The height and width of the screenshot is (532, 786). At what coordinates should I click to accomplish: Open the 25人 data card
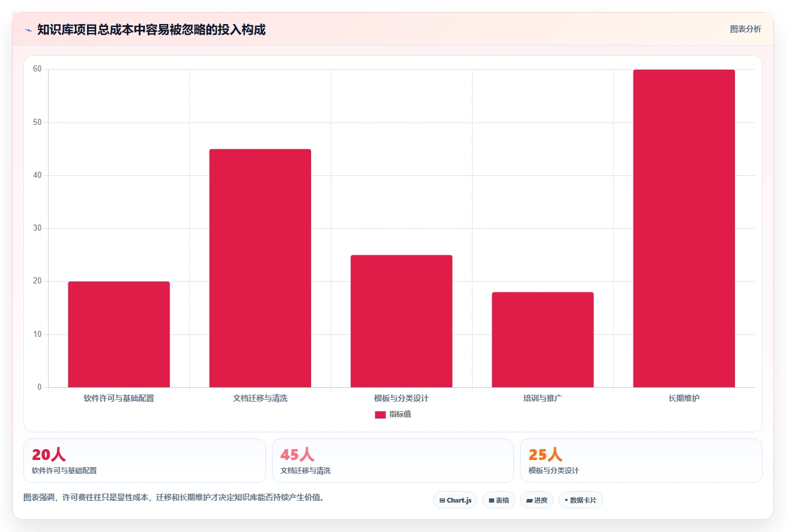tap(641, 461)
